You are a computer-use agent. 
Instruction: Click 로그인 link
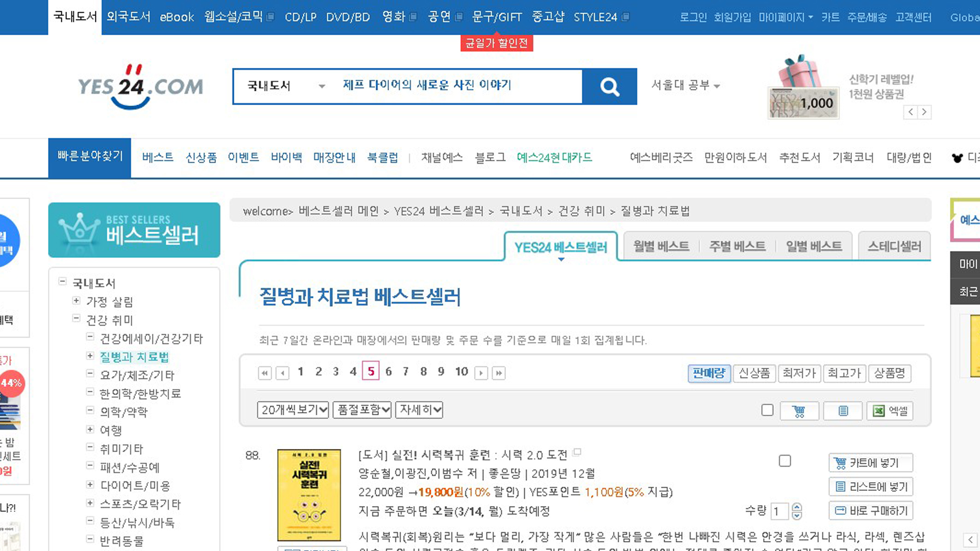click(693, 17)
